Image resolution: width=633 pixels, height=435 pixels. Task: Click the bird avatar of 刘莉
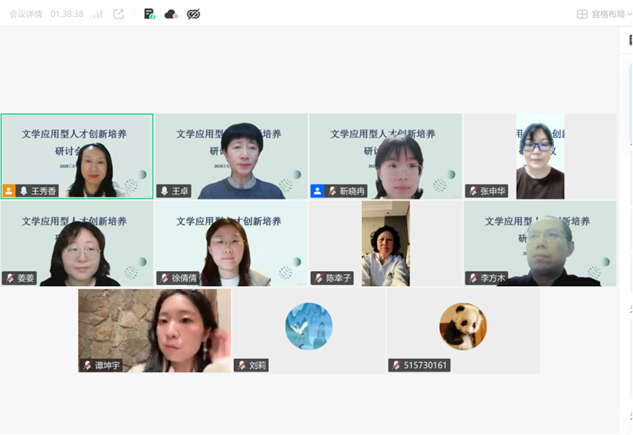[x=309, y=326]
